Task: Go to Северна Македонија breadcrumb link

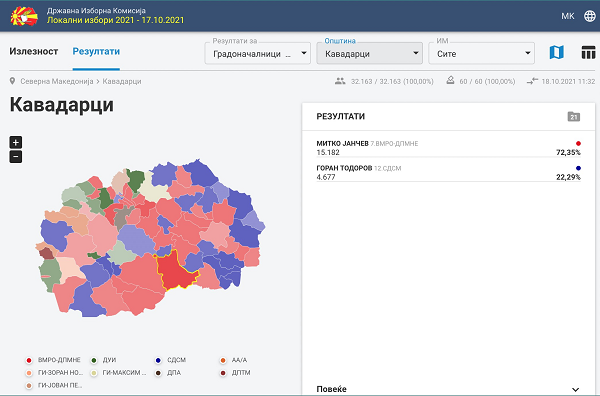Action: (57, 81)
